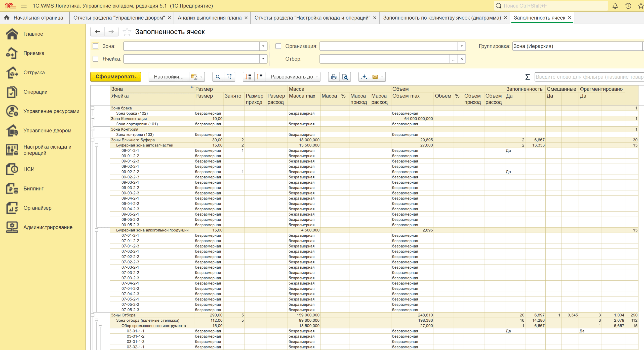
Task: Add report to favorites star
Action: click(x=127, y=32)
